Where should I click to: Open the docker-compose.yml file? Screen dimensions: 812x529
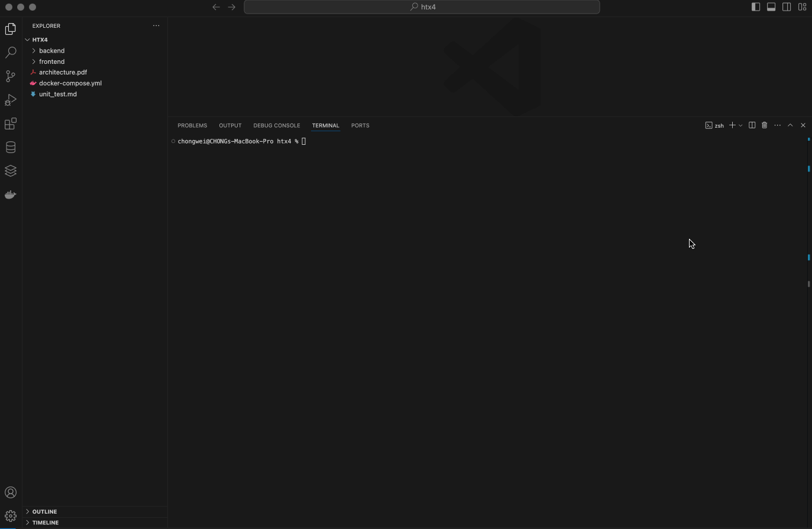click(x=70, y=83)
